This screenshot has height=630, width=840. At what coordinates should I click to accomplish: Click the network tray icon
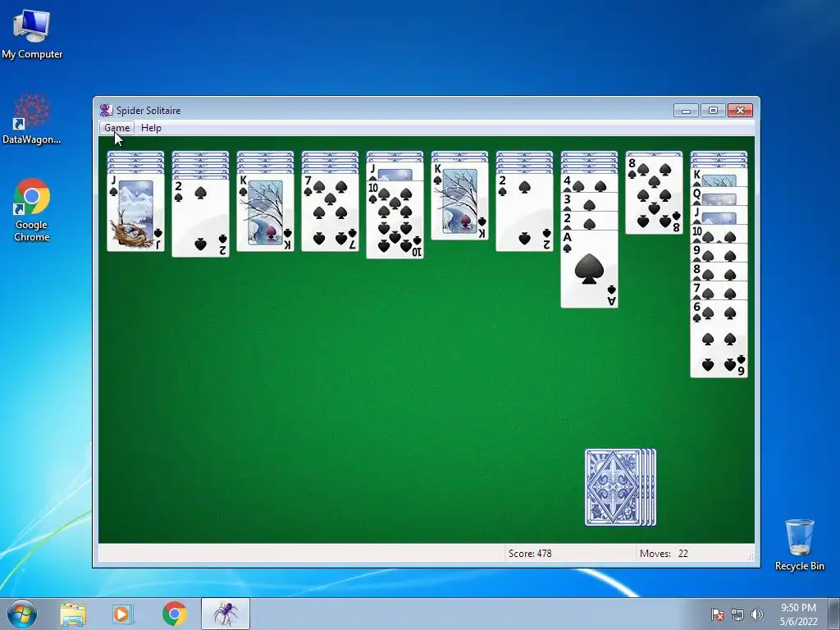click(x=737, y=614)
